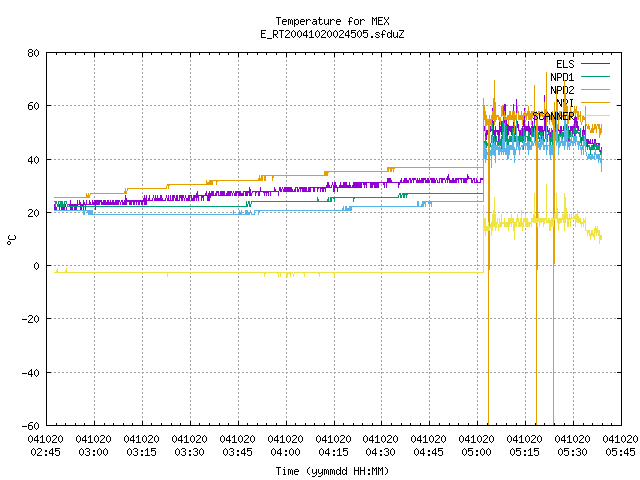Click the orange NPI legend line sample
Viewport: 640px width, 480px height.
coord(595,102)
